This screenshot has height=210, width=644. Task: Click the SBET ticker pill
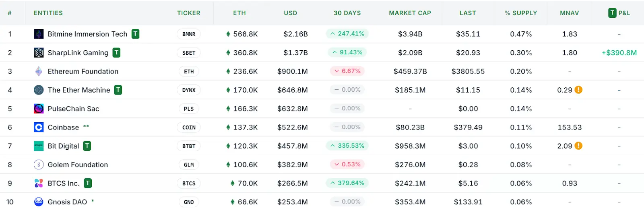(x=189, y=53)
